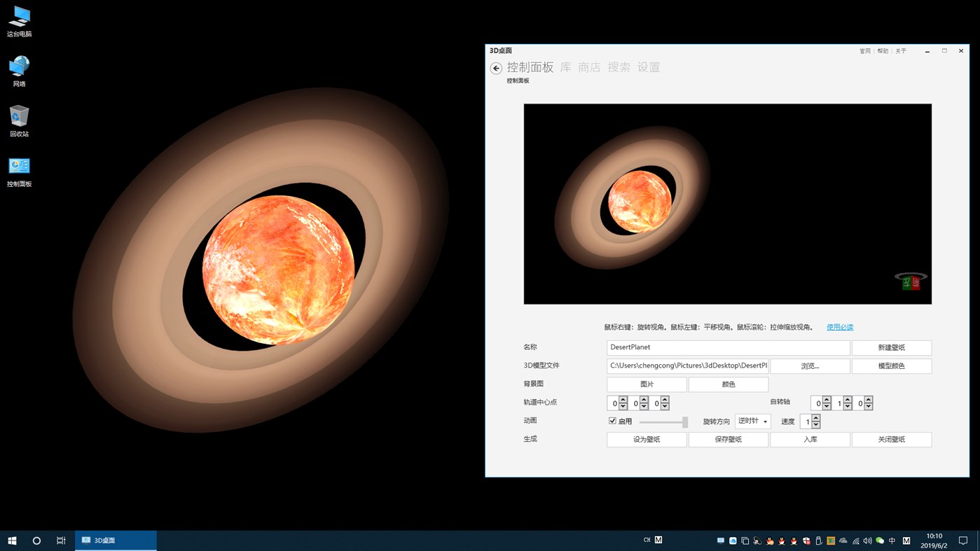Increase the 速度 value with the up arrow

point(815,417)
